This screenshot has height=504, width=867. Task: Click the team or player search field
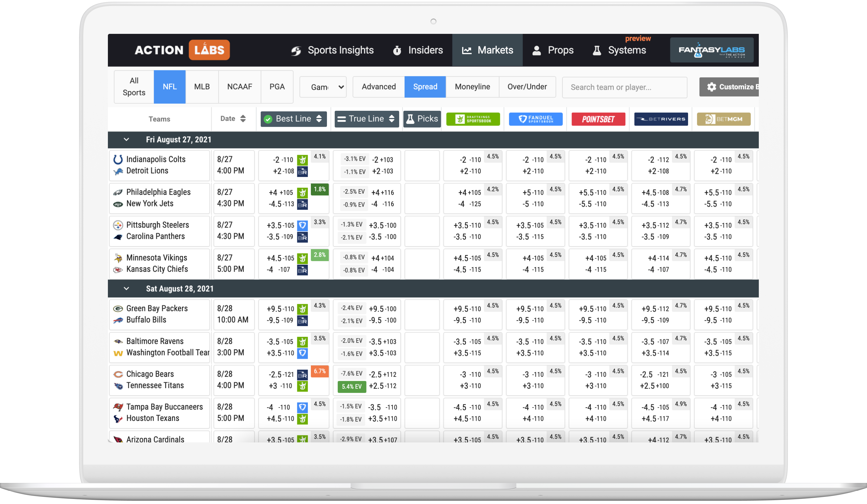coord(624,86)
